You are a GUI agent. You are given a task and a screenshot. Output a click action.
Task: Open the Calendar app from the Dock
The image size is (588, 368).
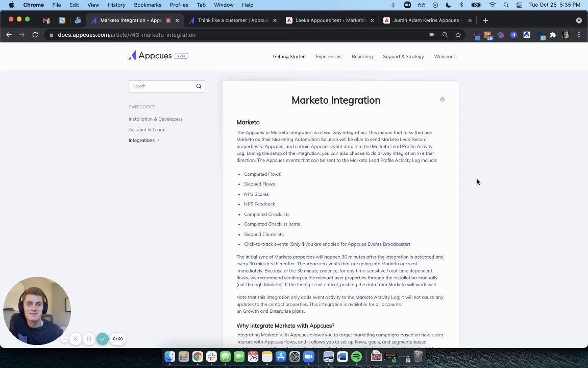point(253,356)
